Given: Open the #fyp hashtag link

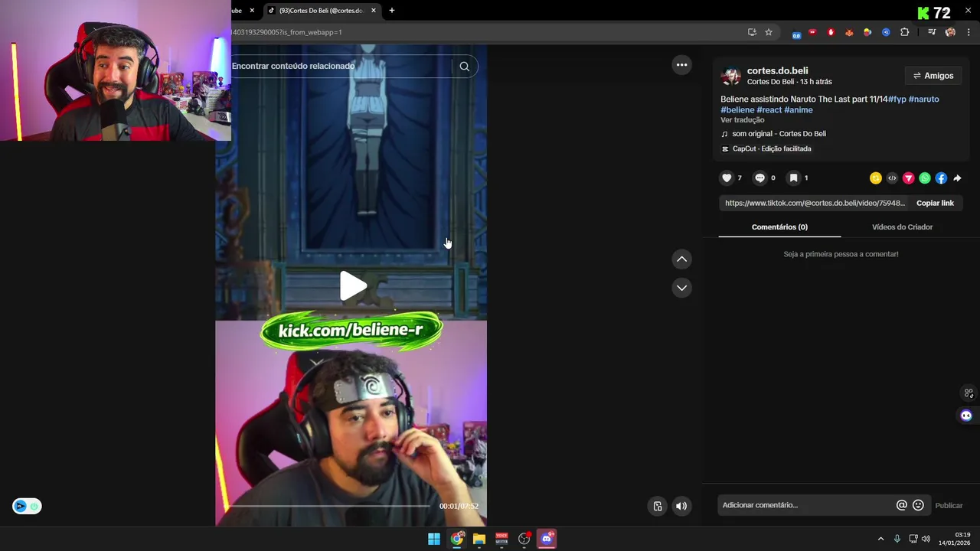Looking at the screenshot, I should 897,99.
